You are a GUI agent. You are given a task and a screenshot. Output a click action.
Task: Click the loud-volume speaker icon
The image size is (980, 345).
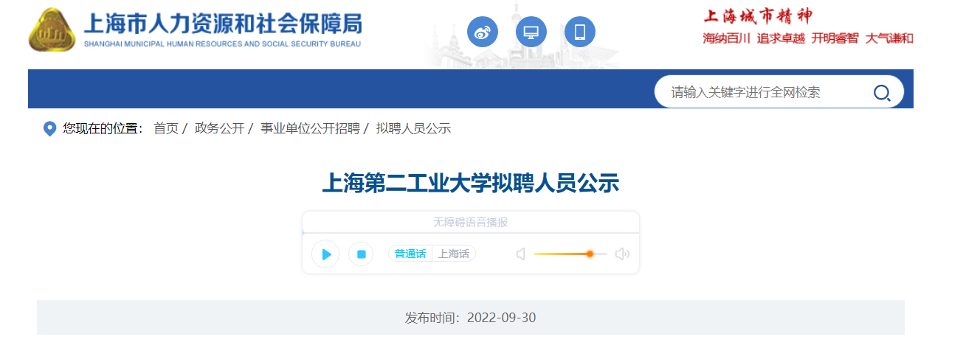[x=622, y=254]
